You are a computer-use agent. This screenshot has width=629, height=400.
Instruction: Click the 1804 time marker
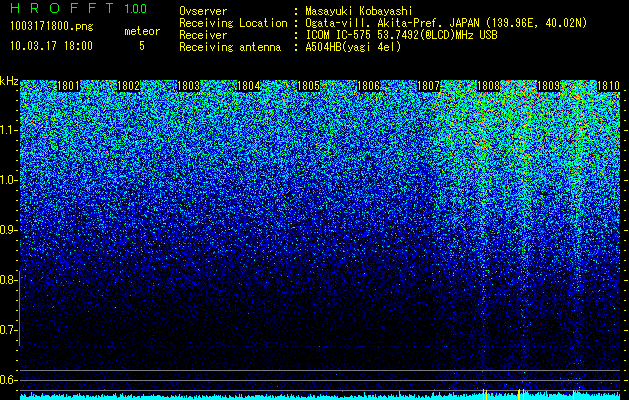point(249,86)
